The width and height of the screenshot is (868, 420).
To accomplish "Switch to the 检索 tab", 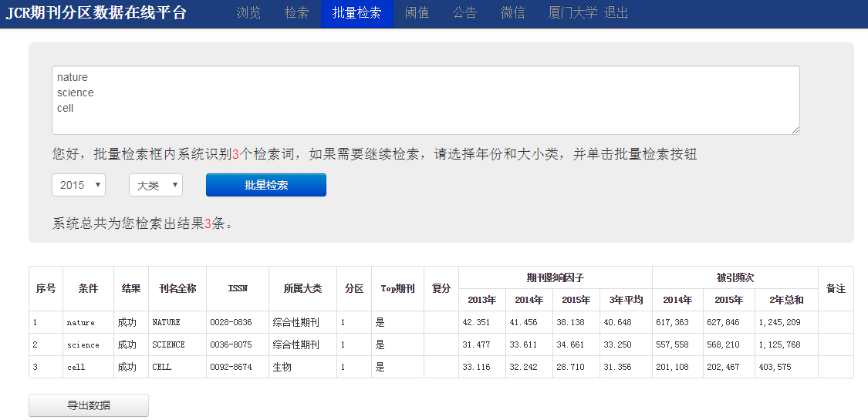I will (296, 13).
